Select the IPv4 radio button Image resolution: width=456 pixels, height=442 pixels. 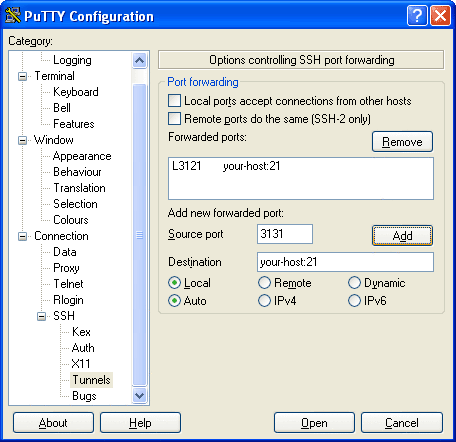[264, 301]
